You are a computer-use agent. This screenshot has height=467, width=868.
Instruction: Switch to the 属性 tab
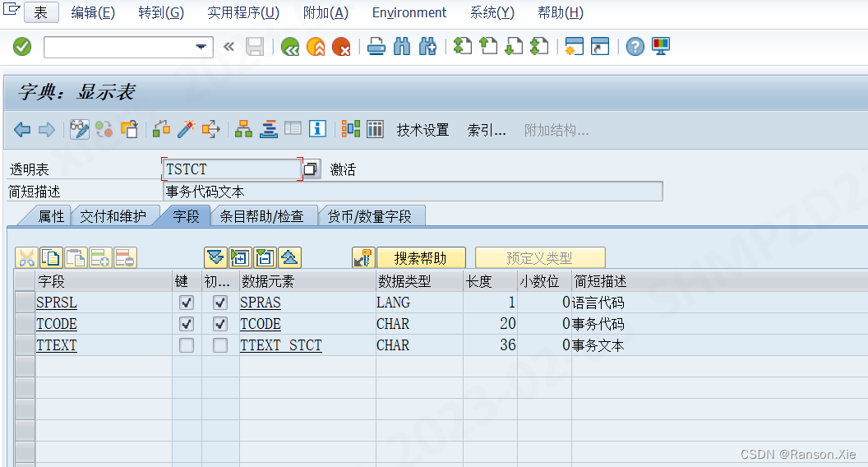tap(51, 216)
